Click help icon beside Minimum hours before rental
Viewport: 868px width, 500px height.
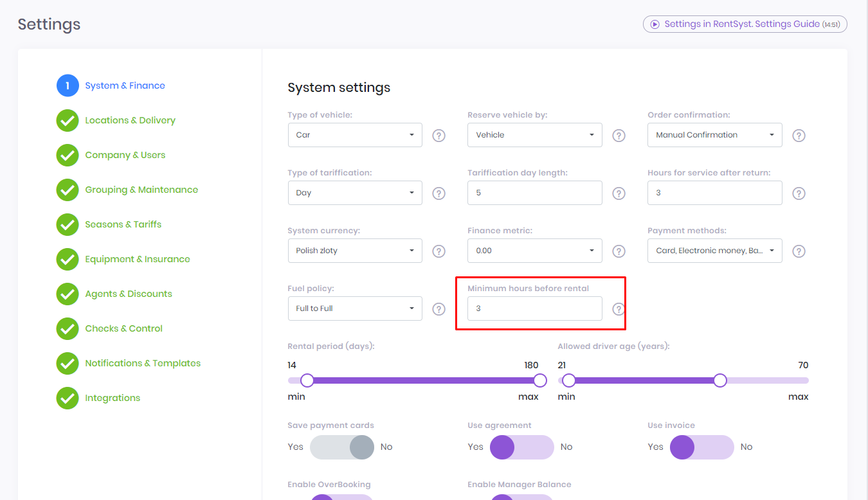(619, 309)
